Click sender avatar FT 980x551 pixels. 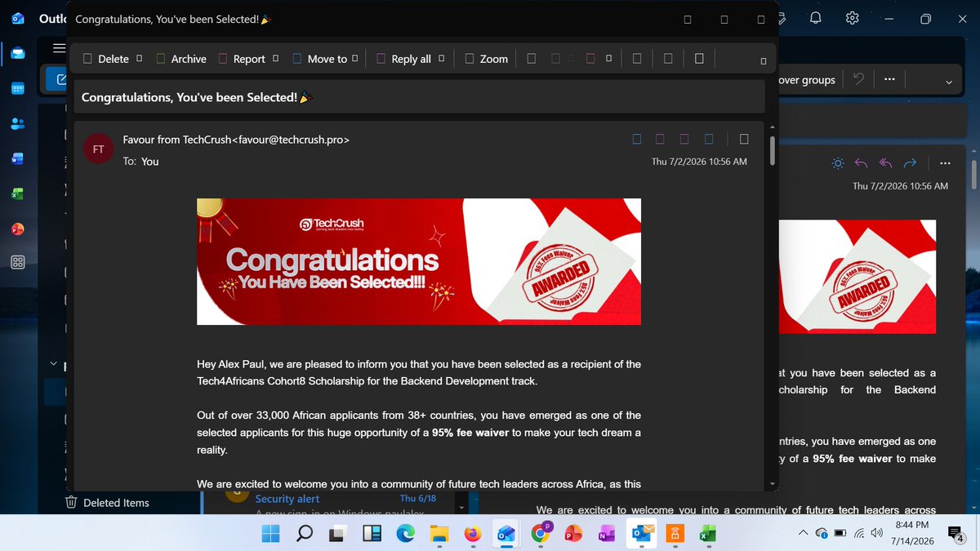pos(98,149)
